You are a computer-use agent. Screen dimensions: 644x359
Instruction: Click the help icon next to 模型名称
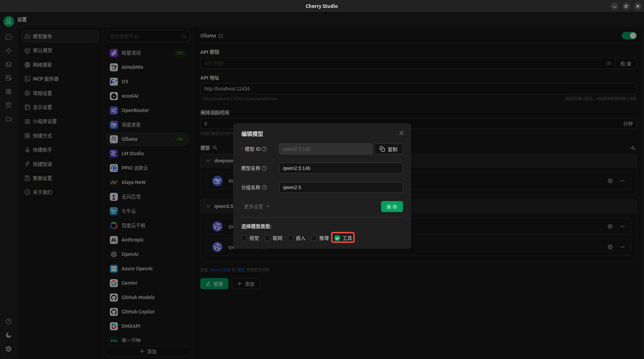(264, 168)
